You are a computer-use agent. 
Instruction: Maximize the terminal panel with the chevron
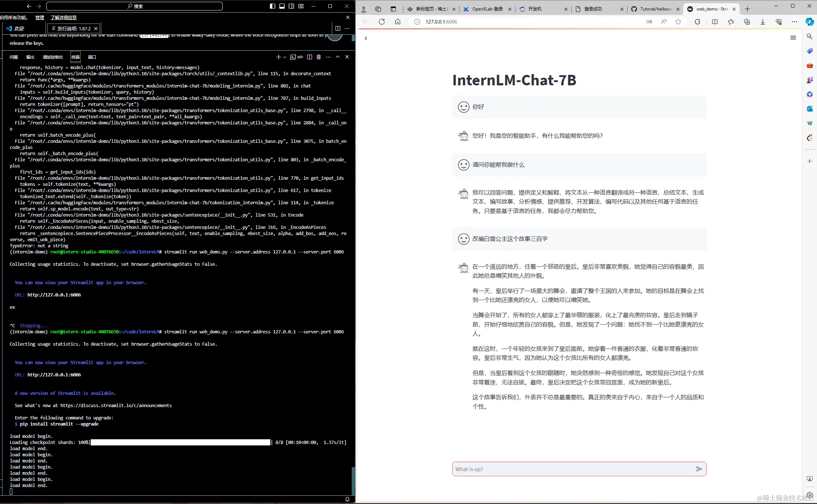(x=338, y=57)
